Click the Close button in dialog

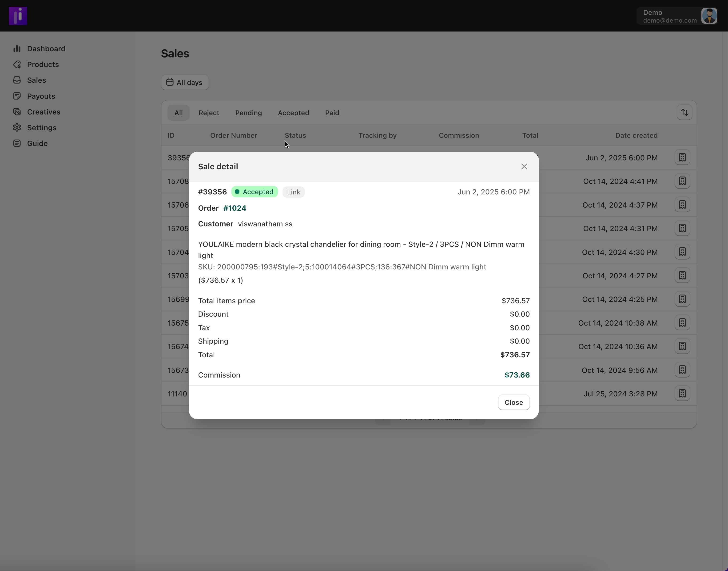(513, 402)
